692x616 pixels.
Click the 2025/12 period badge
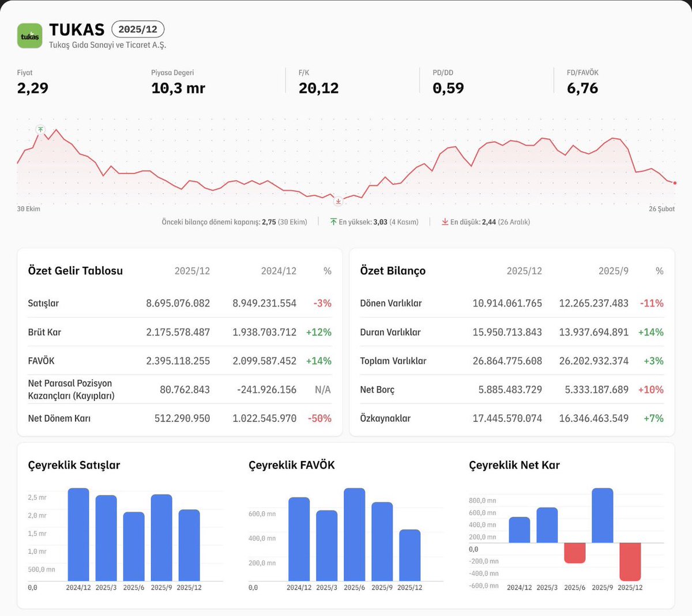click(138, 29)
